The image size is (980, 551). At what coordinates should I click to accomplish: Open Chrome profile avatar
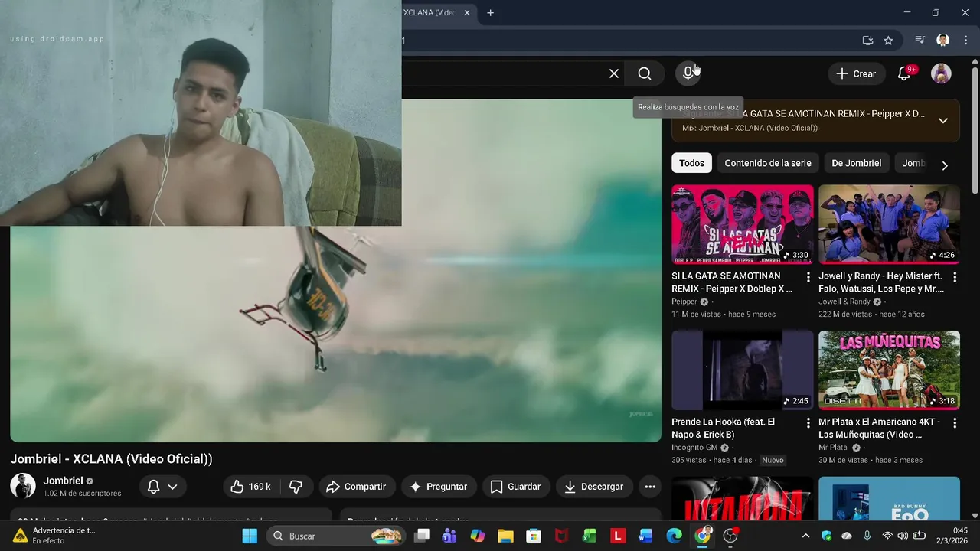[943, 41]
